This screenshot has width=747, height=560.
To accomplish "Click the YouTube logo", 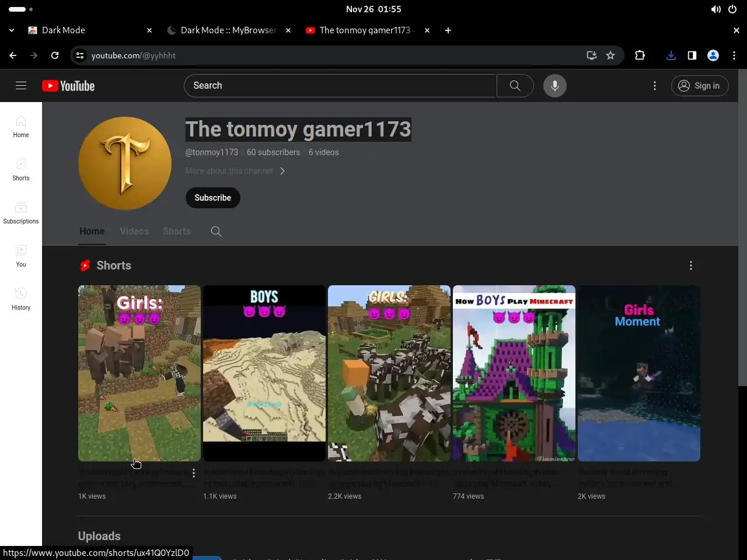I will tap(68, 86).
